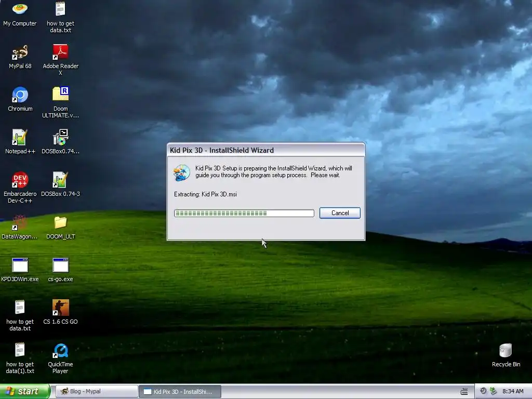Select Kid Pix 3D InstallShield taskbar button
Screen dimensions: 532x399
(180, 392)
